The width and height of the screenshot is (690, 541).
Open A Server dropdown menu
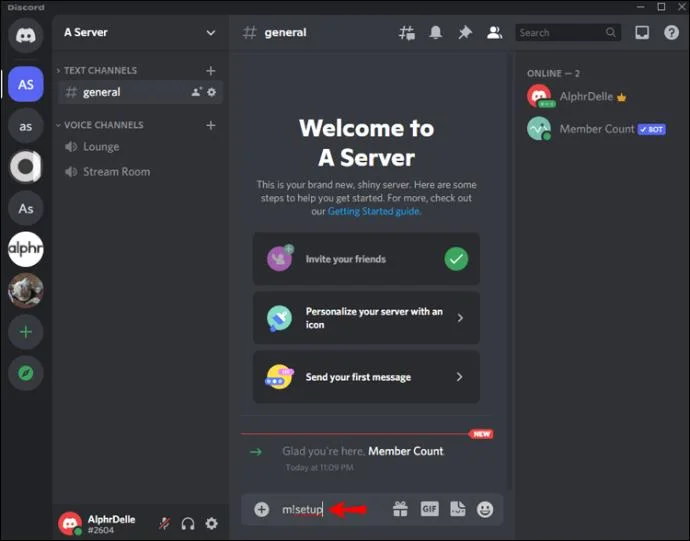click(x=211, y=33)
